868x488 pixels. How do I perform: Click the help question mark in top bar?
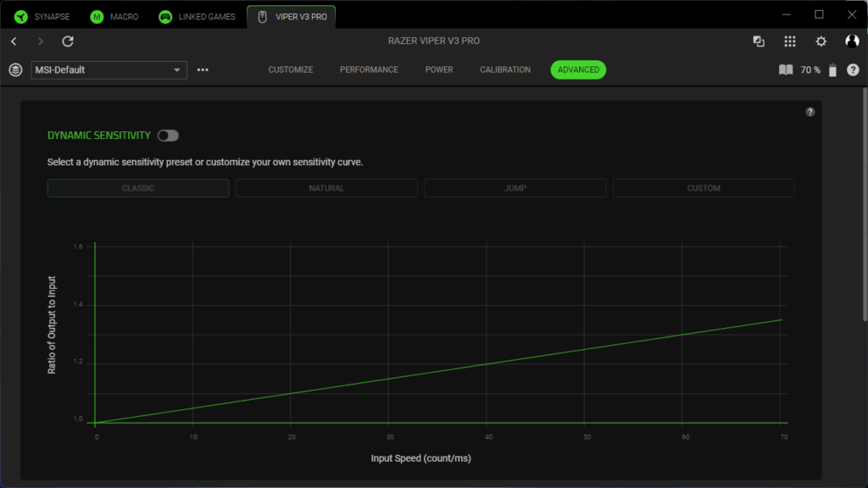coord(853,69)
